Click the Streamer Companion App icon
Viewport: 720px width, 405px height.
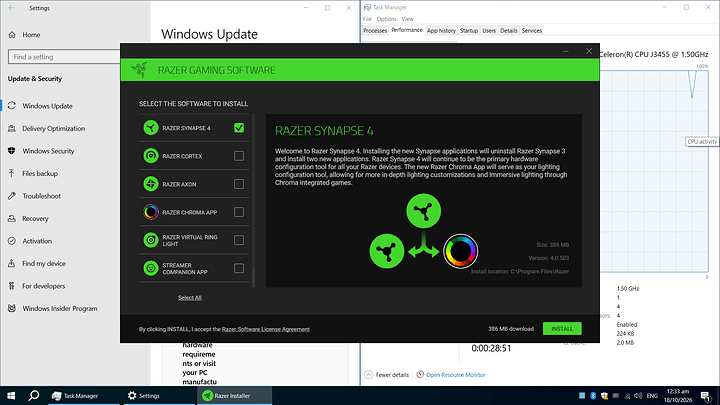point(151,268)
